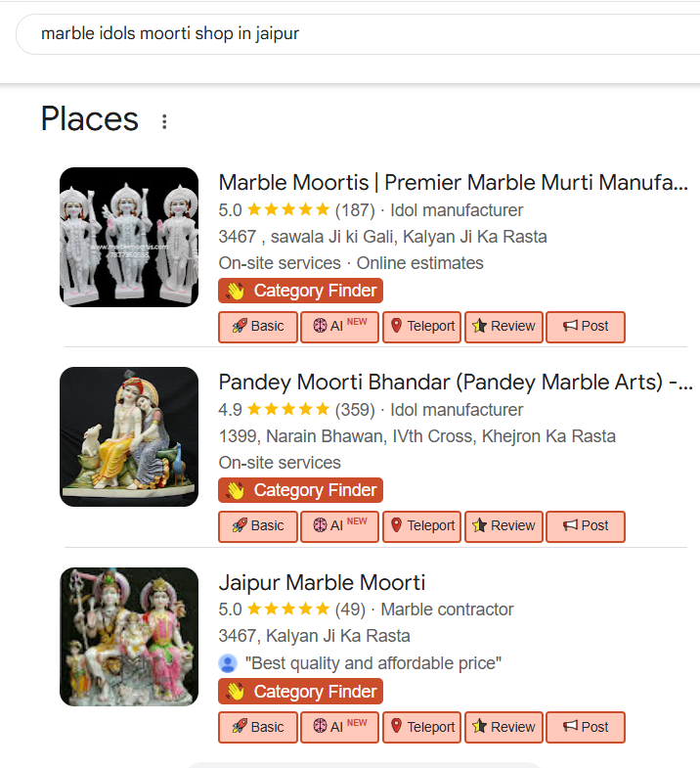Click Category Finder under Pandey Moorti Bhandar
Viewport: 700px width, 768px height.
click(x=300, y=490)
